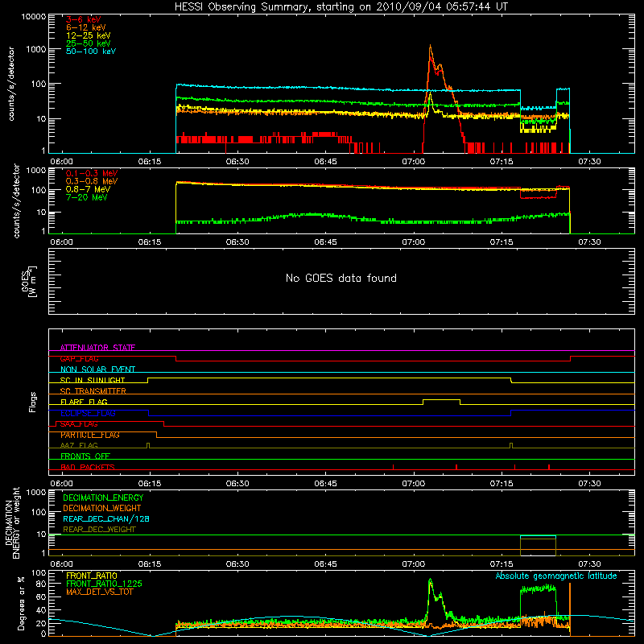Click the 0.3-0.8 MeV legend label
Screen dimensions: 644x644
click(x=92, y=181)
